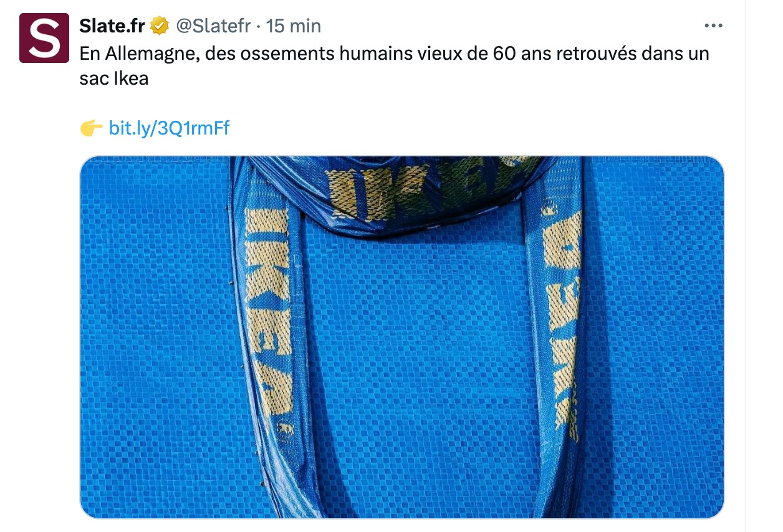The width and height of the screenshot is (783, 532).
Task: Click the 15 min timestamp
Action: [294, 26]
